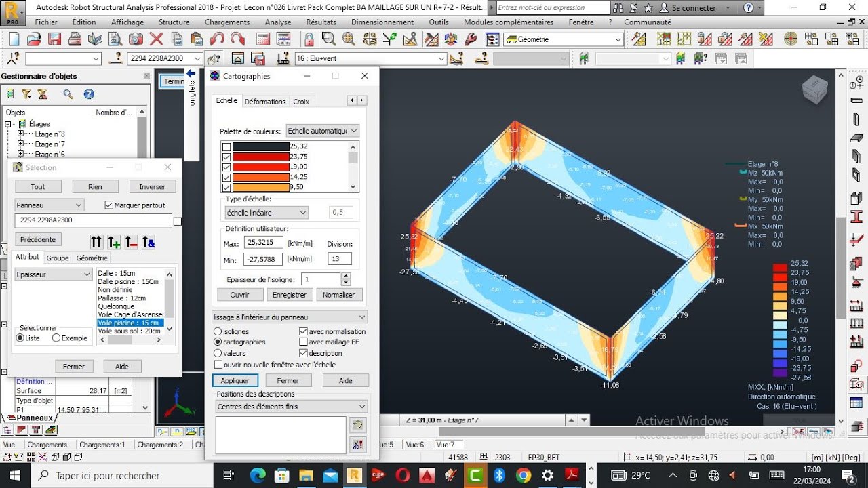The width and height of the screenshot is (868, 488).
Task: Open the Dimensionnement menu
Action: click(x=382, y=22)
